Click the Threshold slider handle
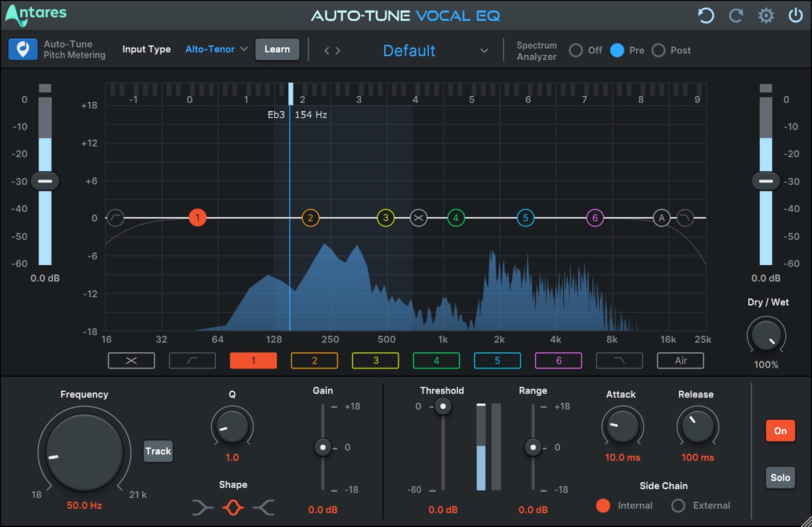812x527 pixels. pos(443,406)
